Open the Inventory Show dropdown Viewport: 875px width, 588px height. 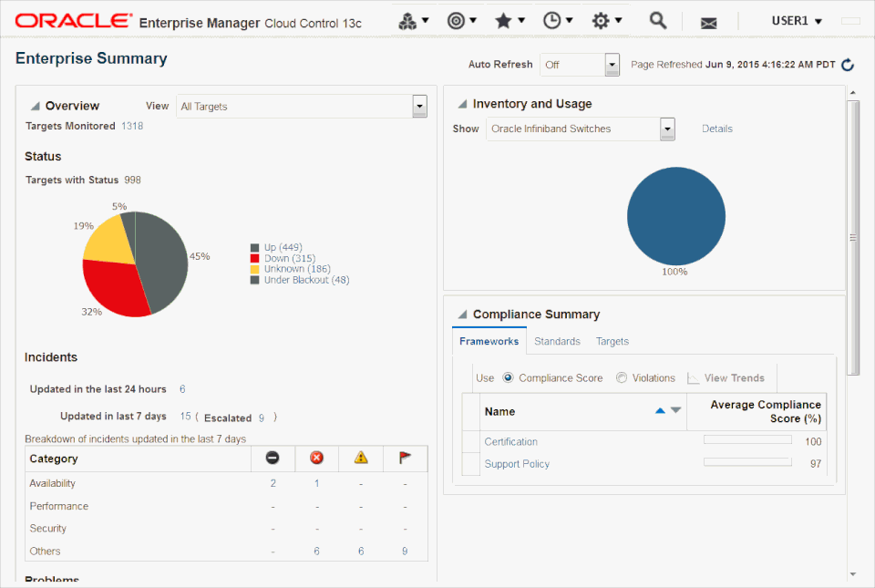pyautogui.click(x=667, y=129)
